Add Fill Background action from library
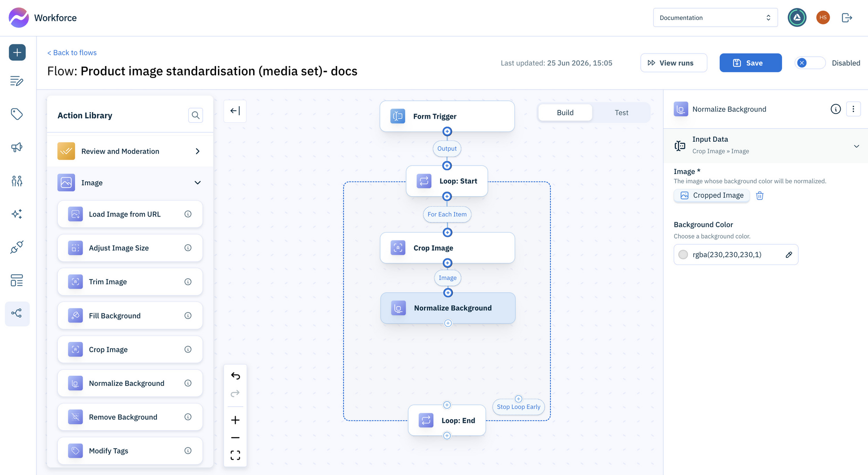Image resolution: width=868 pixels, height=475 pixels. tap(130, 316)
